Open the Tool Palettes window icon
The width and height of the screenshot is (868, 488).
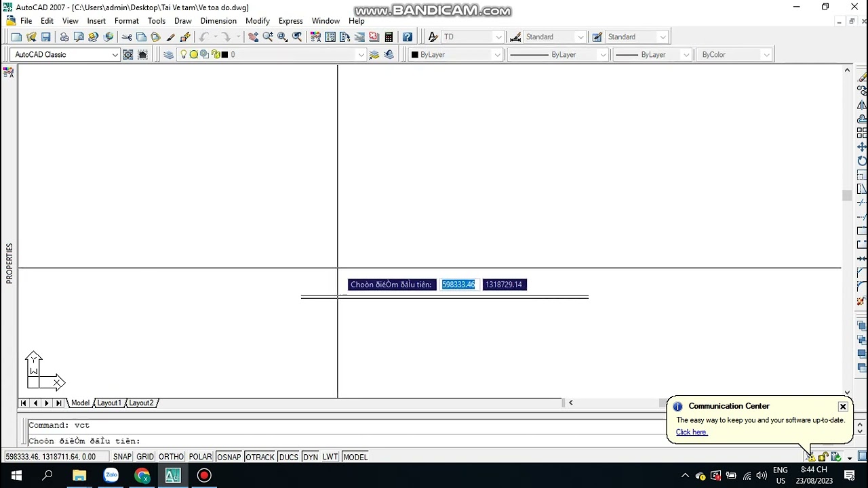point(344,37)
